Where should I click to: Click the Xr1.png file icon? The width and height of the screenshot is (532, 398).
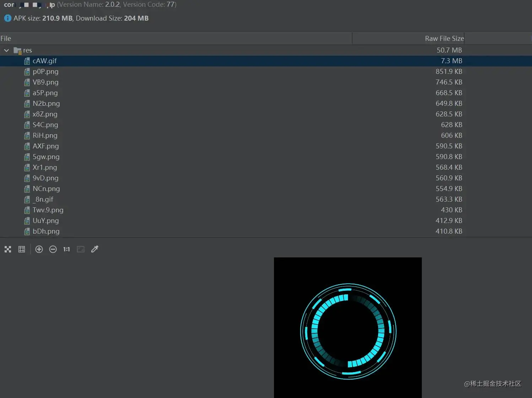(27, 168)
